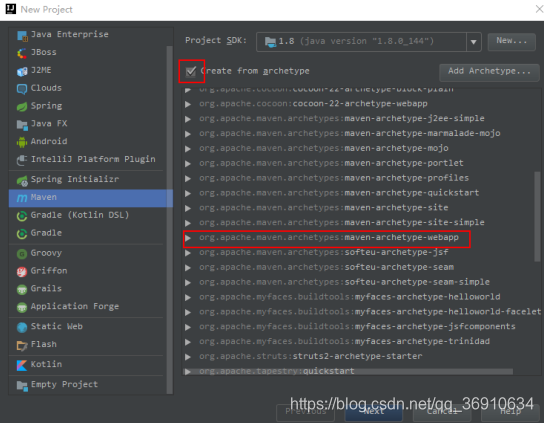
Task: Expand cocoon-22-archetype-webapp node
Action: tap(188, 104)
